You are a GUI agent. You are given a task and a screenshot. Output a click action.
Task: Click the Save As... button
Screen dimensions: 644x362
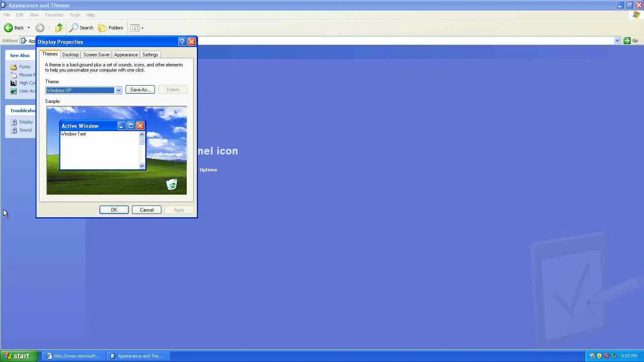point(140,90)
